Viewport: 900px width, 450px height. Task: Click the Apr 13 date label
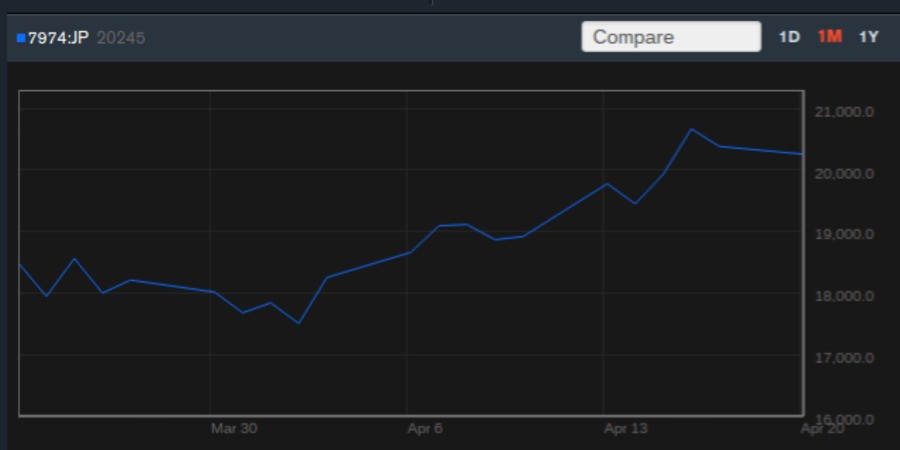point(626,429)
